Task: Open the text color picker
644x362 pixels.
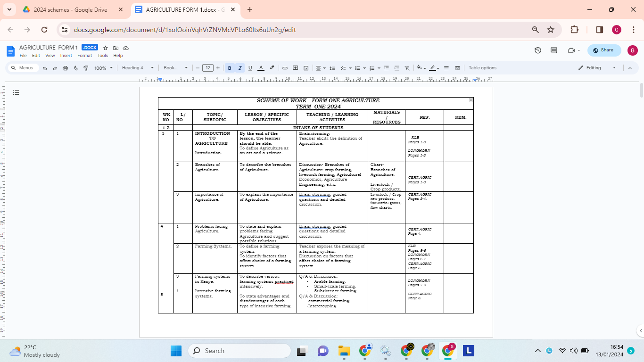Action: [261, 68]
